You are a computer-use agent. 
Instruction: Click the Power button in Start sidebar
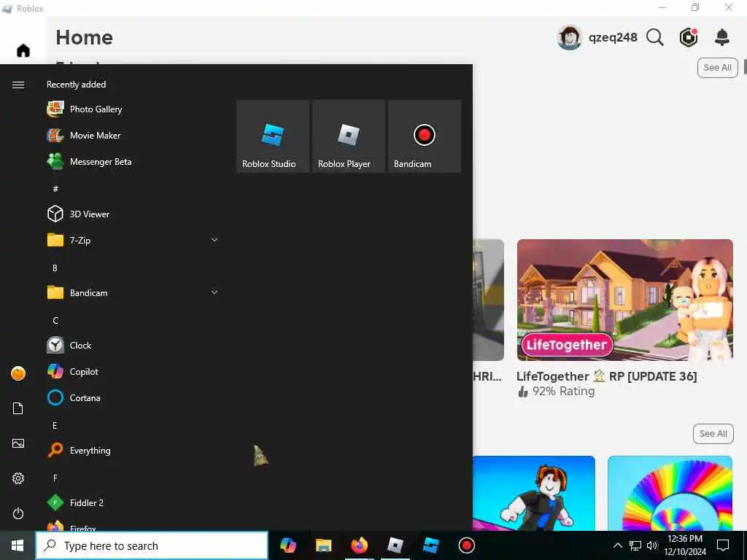tap(18, 513)
